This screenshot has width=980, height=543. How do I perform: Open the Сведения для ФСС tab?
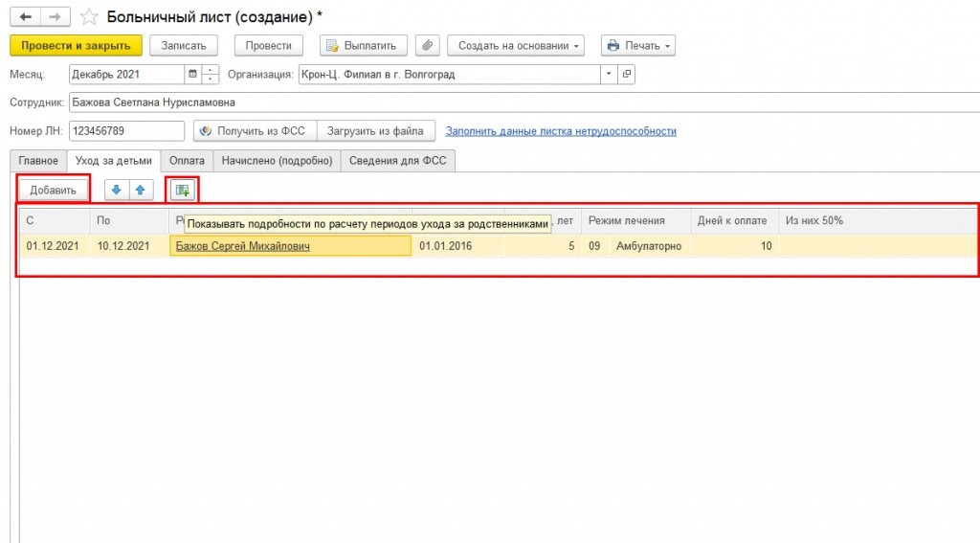pyautogui.click(x=398, y=161)
